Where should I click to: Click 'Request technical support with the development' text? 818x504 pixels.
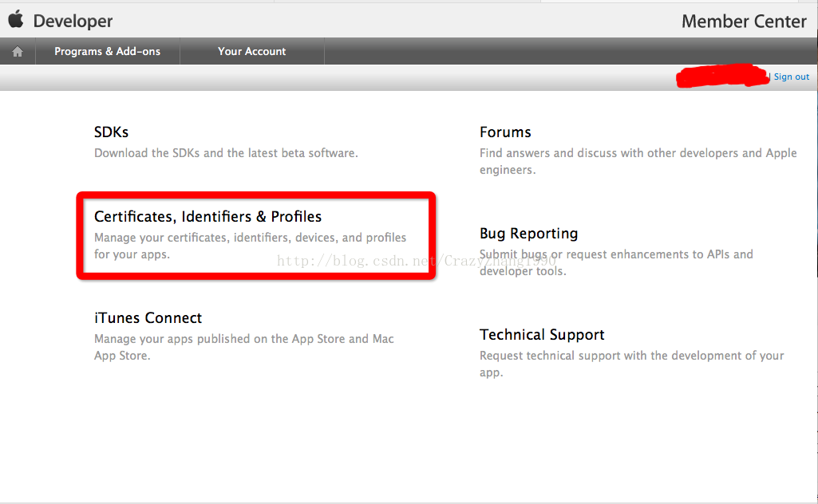pyautogui.click(x=632, y=364)
